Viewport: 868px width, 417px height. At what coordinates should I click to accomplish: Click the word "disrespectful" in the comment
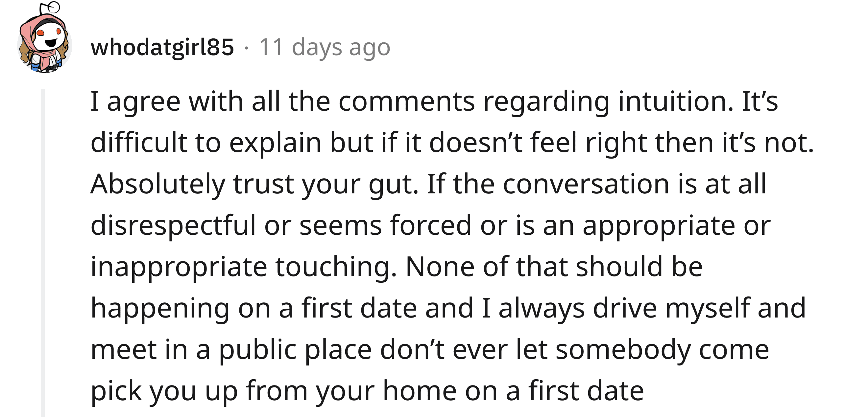(173, 226)
